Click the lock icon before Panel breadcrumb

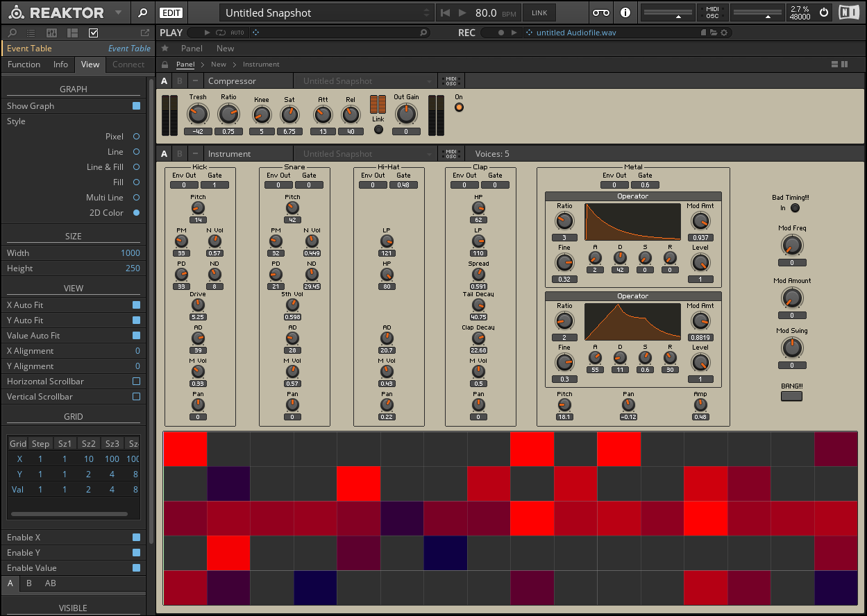[165, 65]
